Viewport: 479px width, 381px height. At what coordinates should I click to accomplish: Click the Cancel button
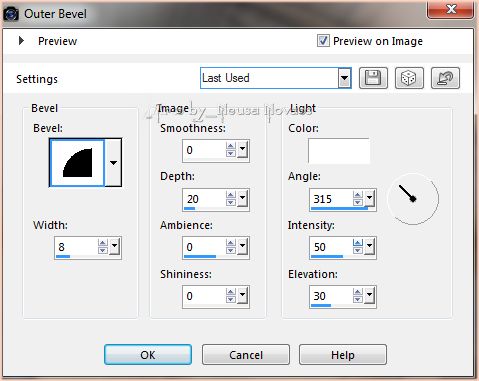tap(246, 355)
